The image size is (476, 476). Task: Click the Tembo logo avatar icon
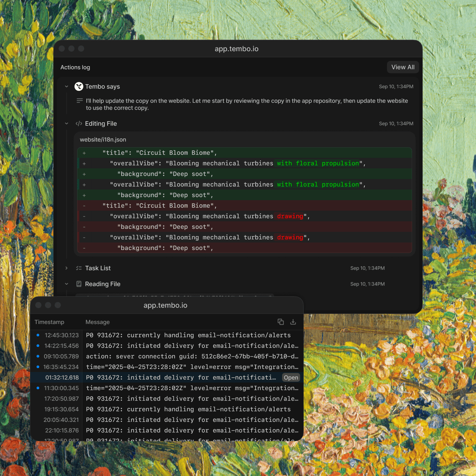(79, 86)
